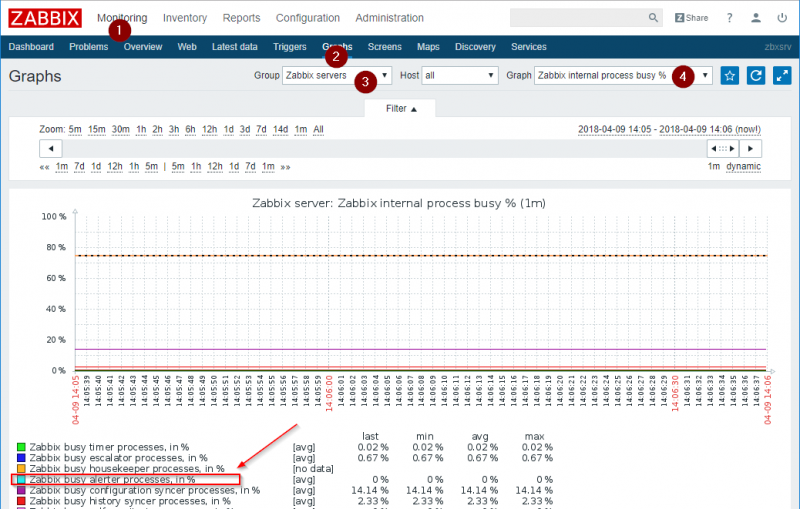The height and width of the screenshot is (509, 800).
Task: Open the Group dropdown
Action: click(x=337, y=75)
